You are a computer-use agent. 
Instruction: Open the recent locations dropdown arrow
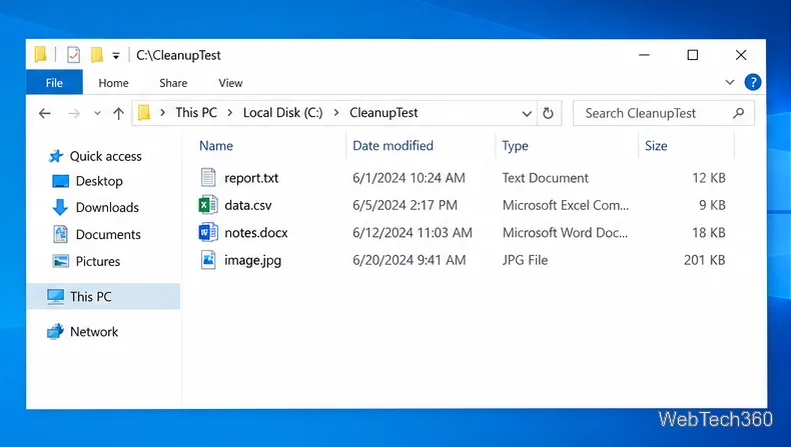[x=97, y=114]
